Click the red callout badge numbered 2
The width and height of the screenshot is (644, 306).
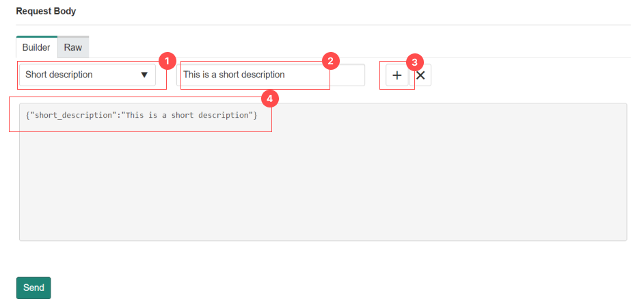(330, 61)
